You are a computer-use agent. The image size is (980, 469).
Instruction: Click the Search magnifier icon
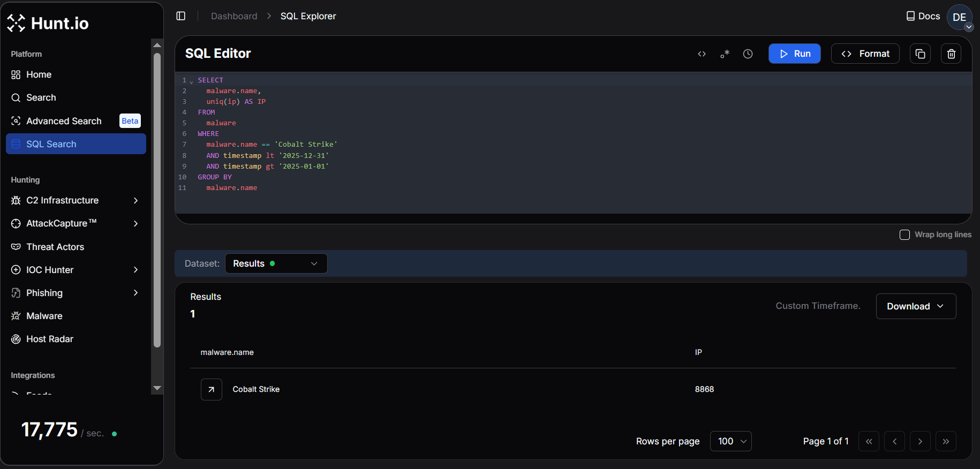click(x=16, y=97)
